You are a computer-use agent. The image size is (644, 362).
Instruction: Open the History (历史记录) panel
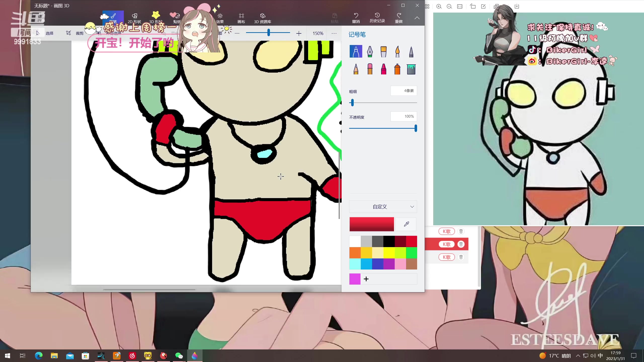(377, 18)
